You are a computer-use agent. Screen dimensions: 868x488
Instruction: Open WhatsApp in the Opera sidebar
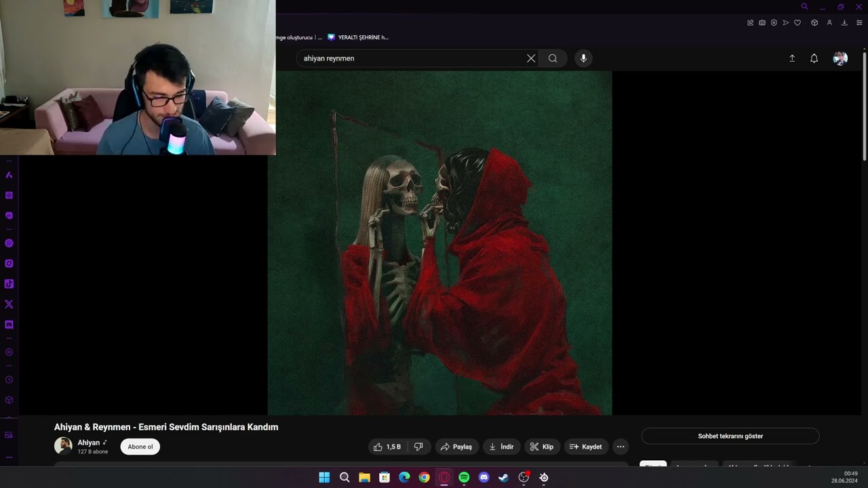point(9,243)
